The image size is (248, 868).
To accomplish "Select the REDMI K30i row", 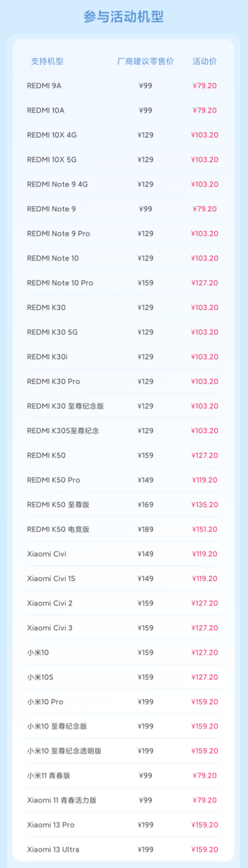I will (x=123, y=357).
